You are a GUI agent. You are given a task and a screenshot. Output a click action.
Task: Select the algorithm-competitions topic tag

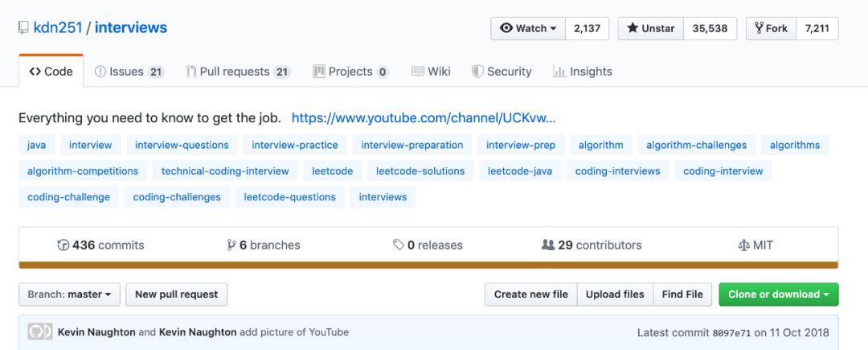(83, 171)
